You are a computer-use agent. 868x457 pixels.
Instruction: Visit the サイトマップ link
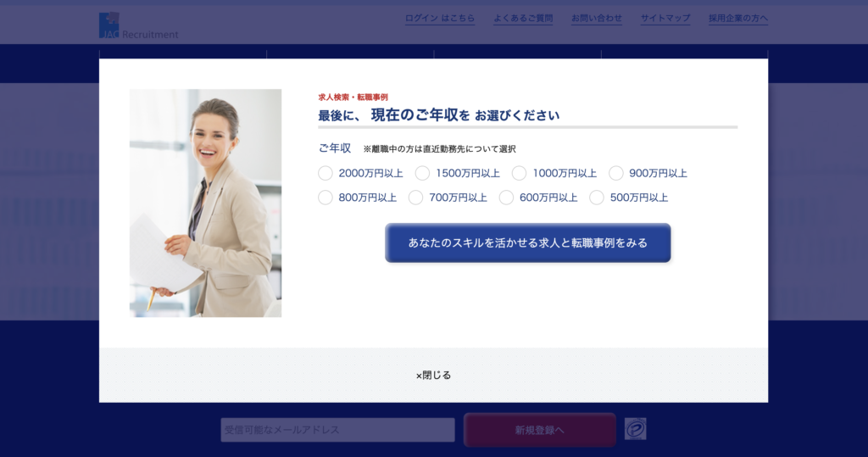[x=665, y=18]
